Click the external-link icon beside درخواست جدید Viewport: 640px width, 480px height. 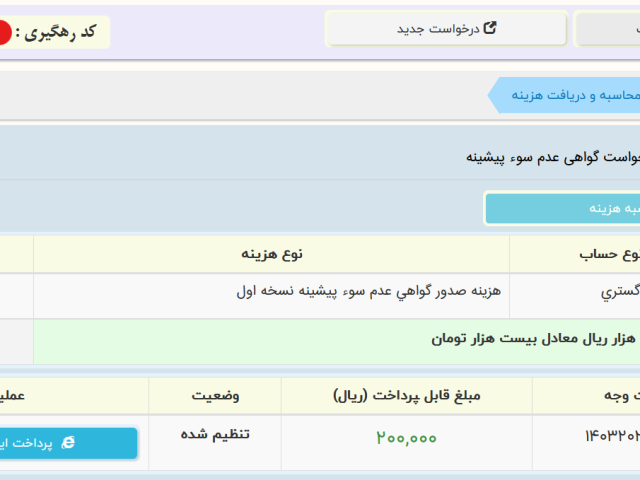(490, 29)
